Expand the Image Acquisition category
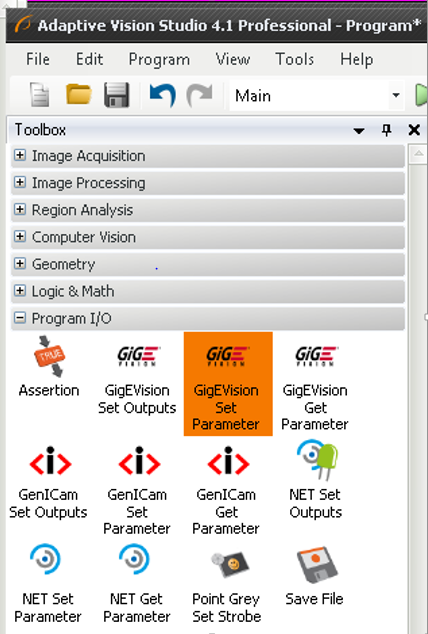This screenshot has width=428, height=634. pyautogui.click(x=20, y=155)
